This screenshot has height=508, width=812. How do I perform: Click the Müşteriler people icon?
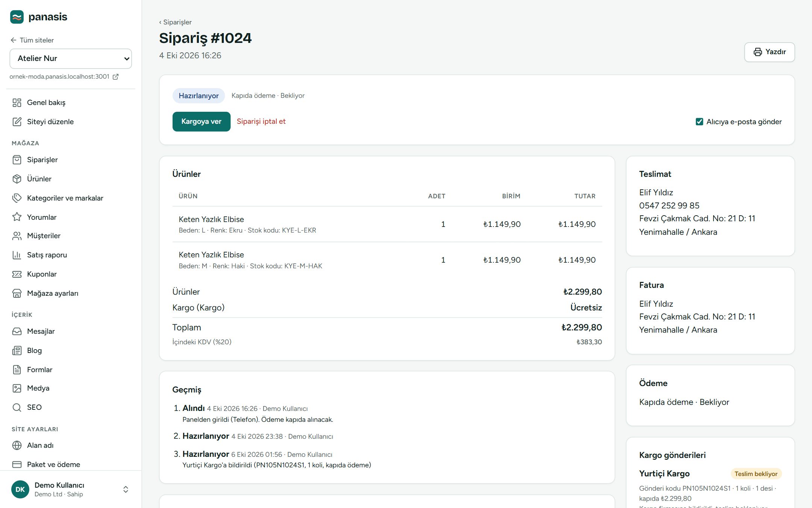tap(17, 236)
